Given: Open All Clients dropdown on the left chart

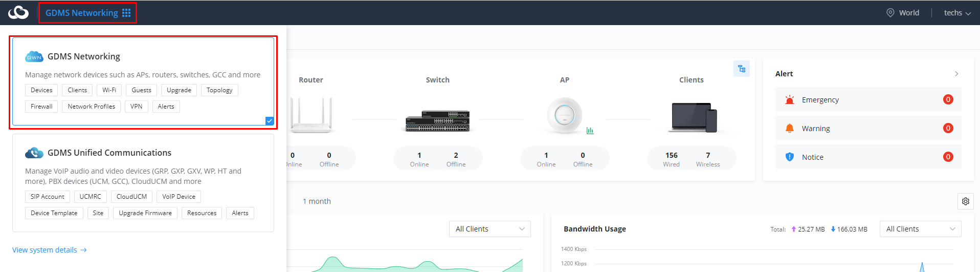Looking at the screenshot, I should pyautogui.click(x=490, y=229).
